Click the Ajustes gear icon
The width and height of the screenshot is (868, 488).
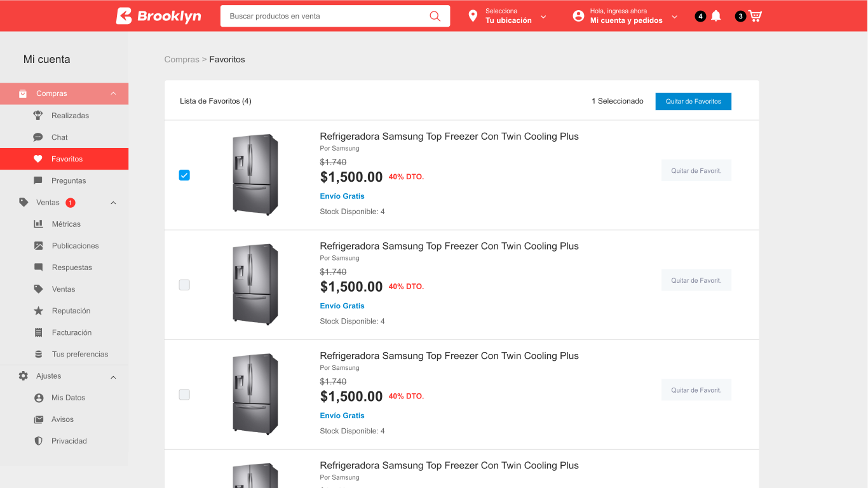tap(24, 376)
